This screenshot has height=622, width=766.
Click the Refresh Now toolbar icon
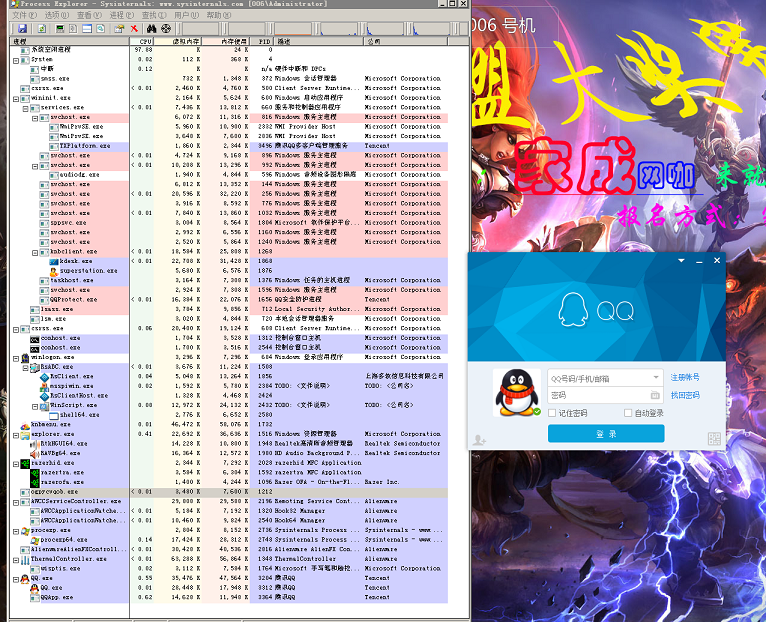[42, 29]
